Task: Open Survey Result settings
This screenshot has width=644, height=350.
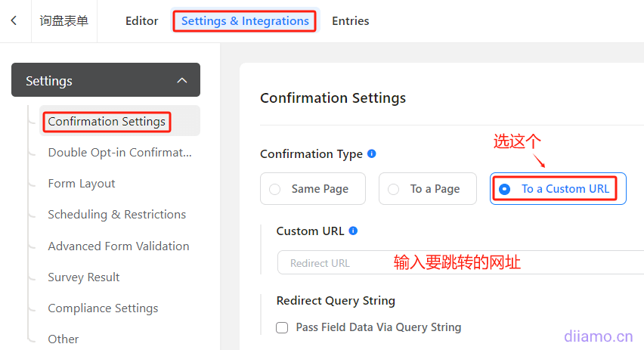Action: point(84,277)
